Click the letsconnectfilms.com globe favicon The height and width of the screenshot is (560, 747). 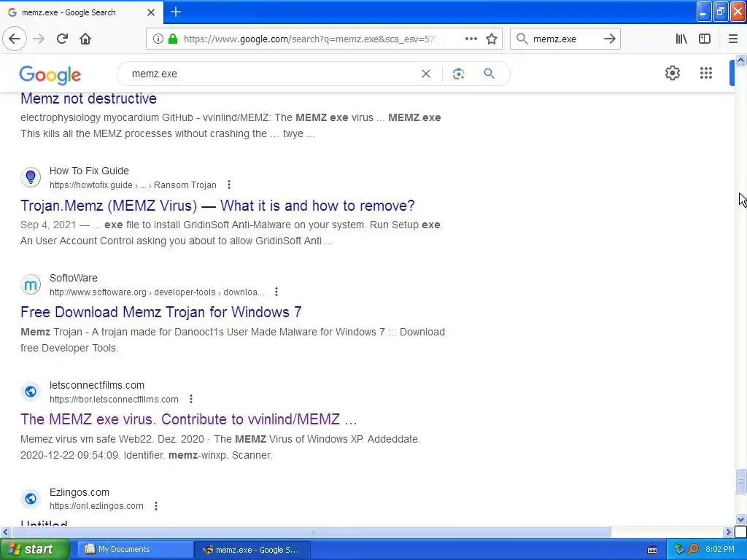(31, 392)
